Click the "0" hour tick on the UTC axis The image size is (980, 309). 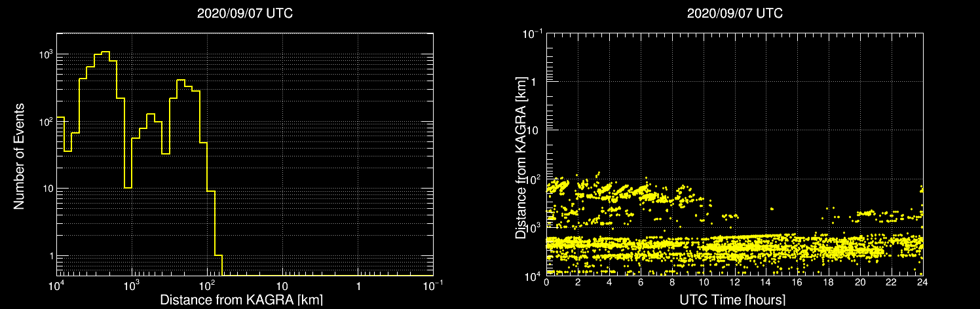(x=546, y=283)
